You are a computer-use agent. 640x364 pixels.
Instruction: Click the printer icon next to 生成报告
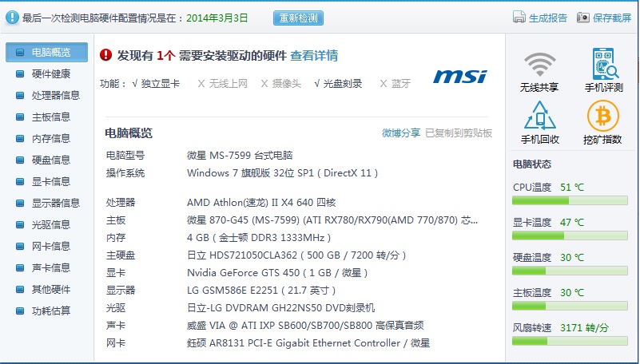[519, 17]
